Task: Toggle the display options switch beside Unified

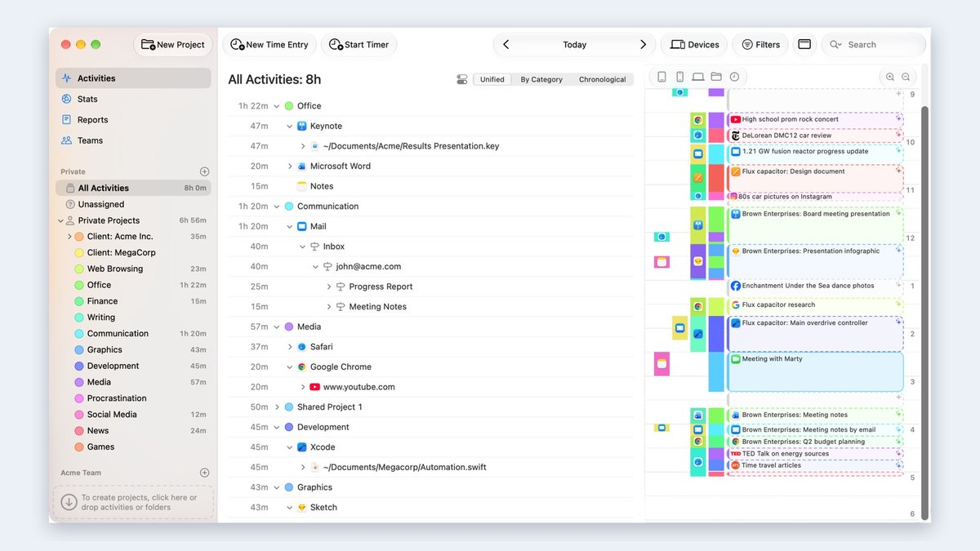Action: [462, 79]
